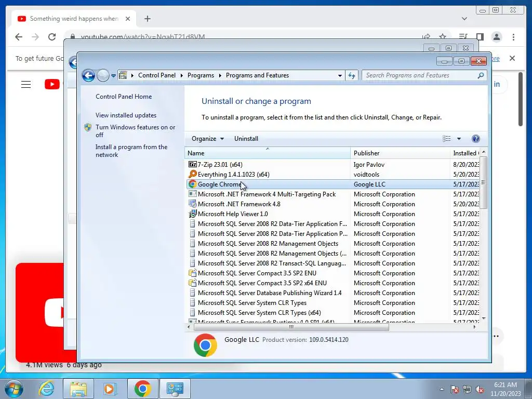532x399 pixels.
Task: Click the muted volume icon in the system tray
Action: tap(480, 390)
